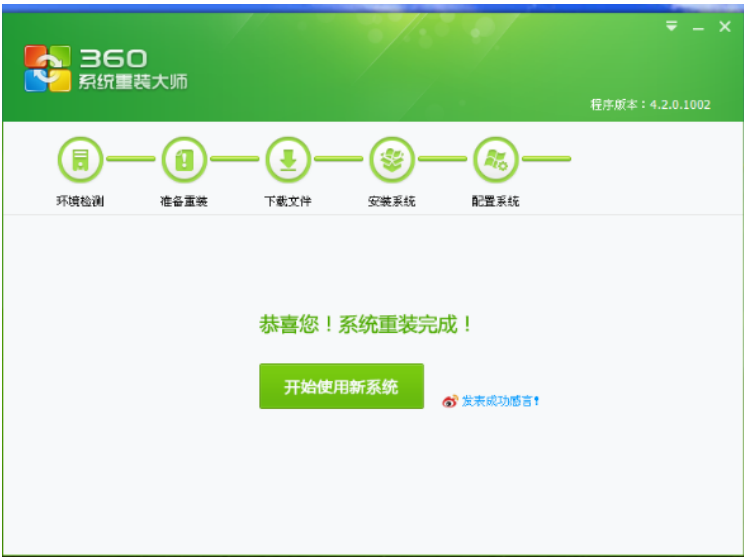Click the 系统重装大师 title text
Viewport: 744px width, 557px height.
pos(133,82)
